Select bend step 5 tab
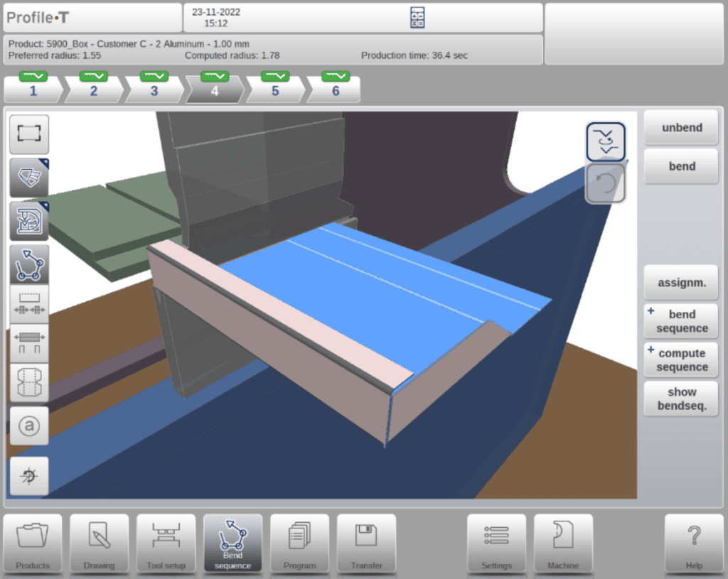The width and height of the screenshot is (728, 579). pyautogui.click(x=275, y=90)
